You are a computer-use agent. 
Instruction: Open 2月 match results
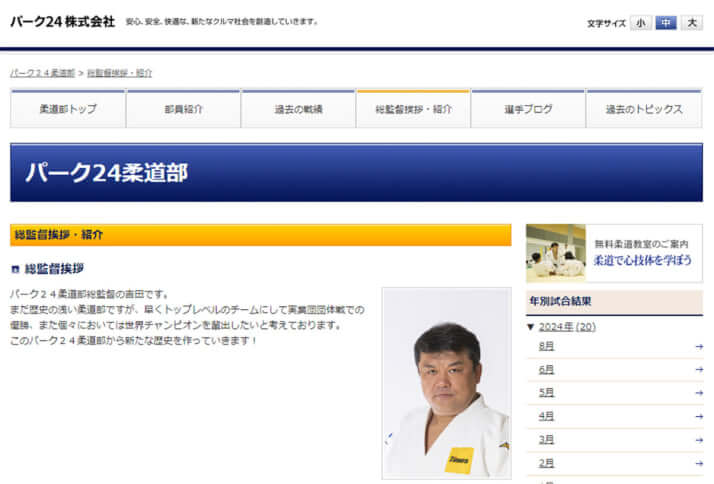pyautogui.click(x=546, y=463)
